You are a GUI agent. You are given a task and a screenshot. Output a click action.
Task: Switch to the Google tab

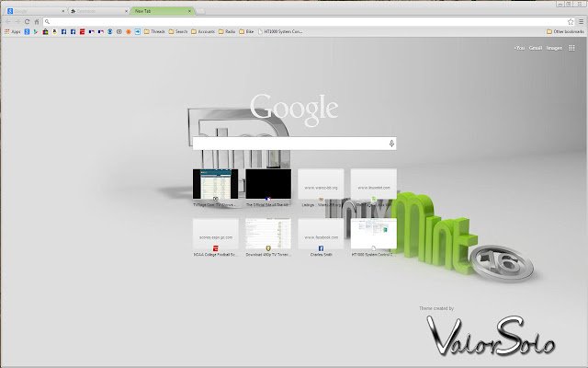[x=36, y=11]
